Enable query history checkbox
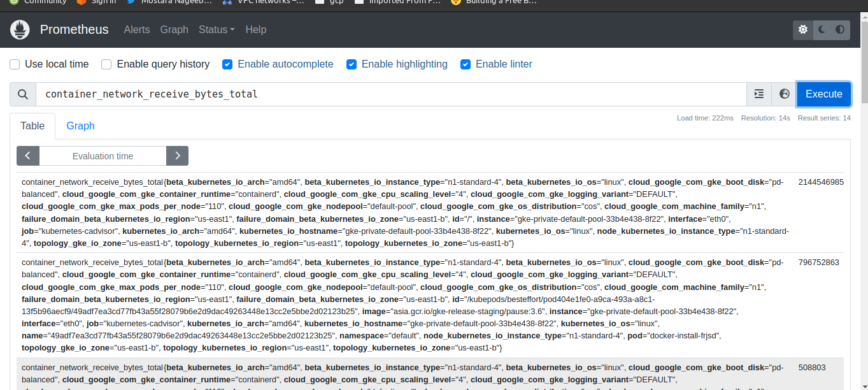This screenshot has height=390, width=868. (106, 64)
